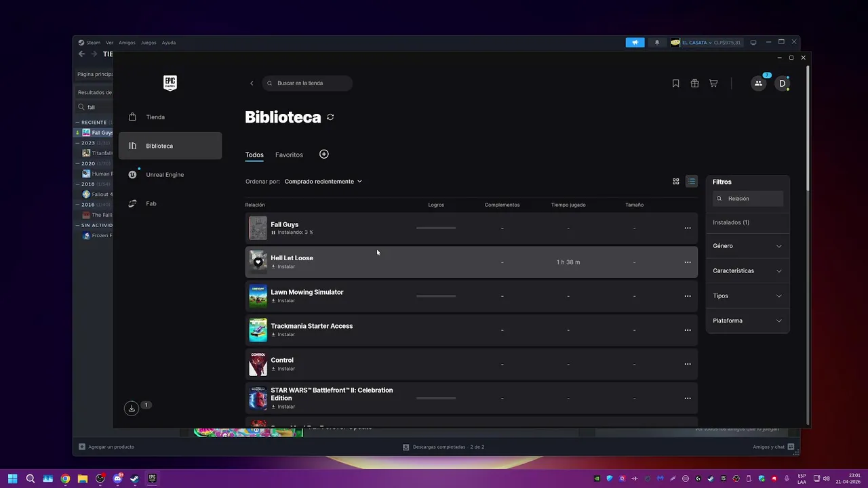
Task: Open Windows Start menu
Action: [x=12, y=479]
